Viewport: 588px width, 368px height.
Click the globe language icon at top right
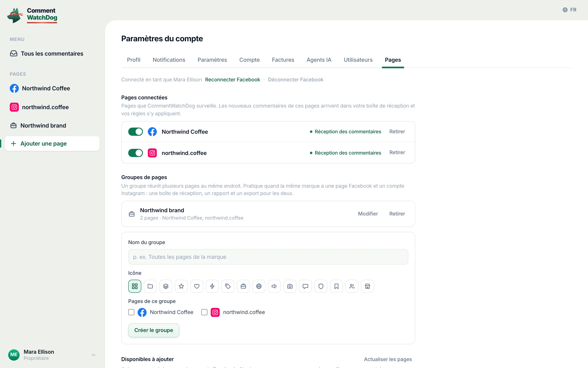point(565,10)
